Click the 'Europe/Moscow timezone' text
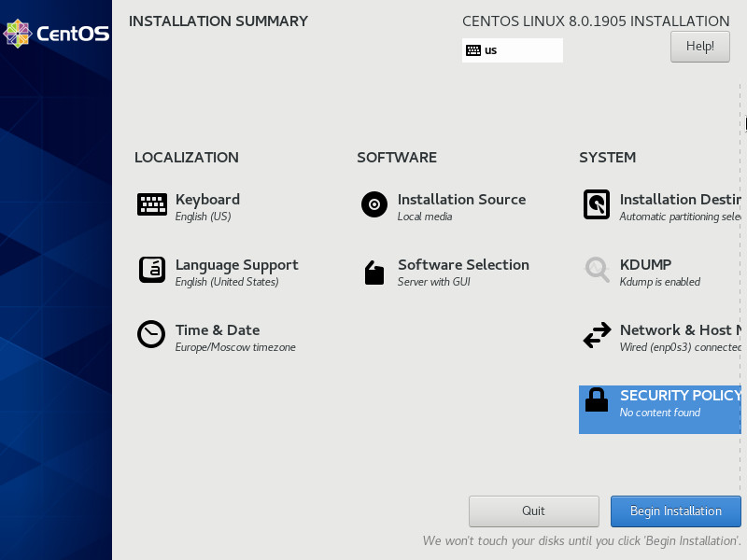 coord(235,347)
